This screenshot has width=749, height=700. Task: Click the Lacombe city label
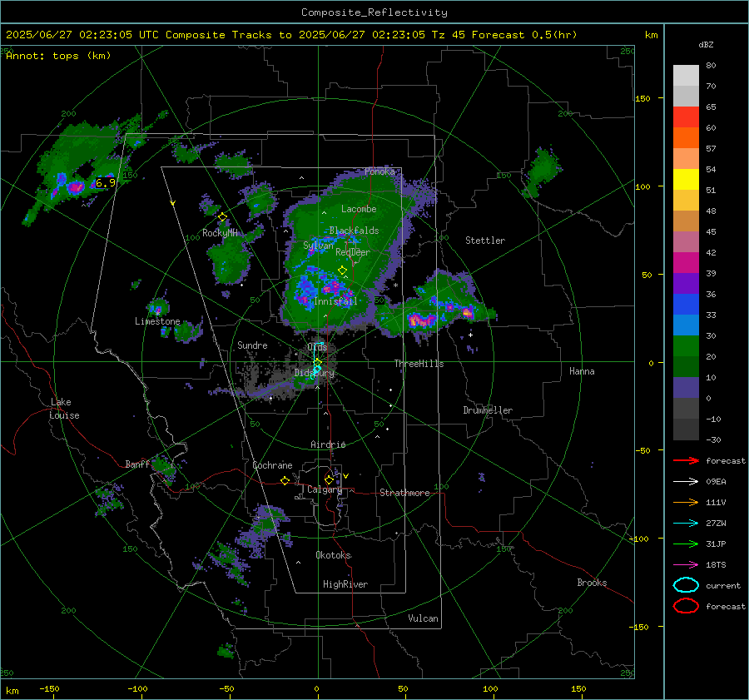coord(359,209)
